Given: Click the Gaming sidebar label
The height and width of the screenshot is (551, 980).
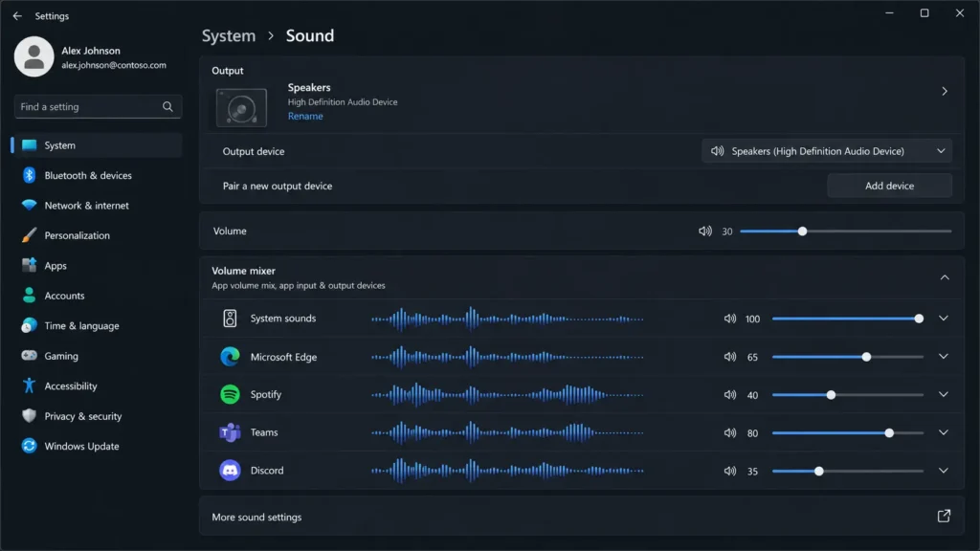Looking at the screenshot, I should click(61, 356).
